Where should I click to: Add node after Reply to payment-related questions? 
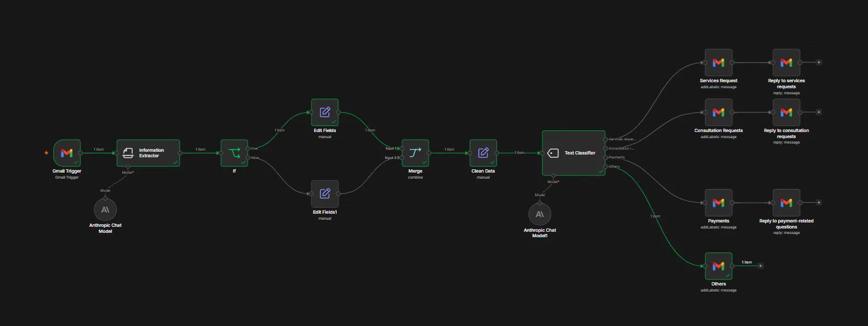tap(819, 203)
